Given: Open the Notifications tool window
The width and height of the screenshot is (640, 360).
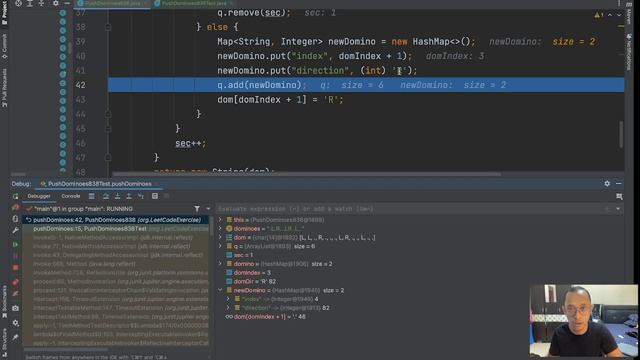Looking at the screenshot, I should click(629, 51).
